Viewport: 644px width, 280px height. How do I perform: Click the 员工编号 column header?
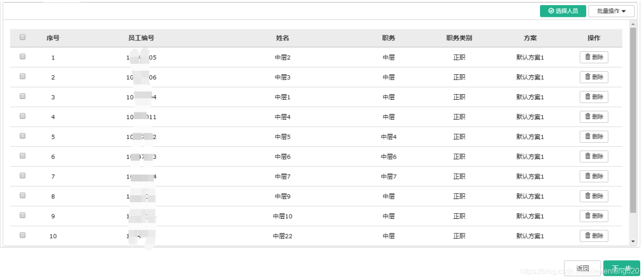(x=141, y=38)
